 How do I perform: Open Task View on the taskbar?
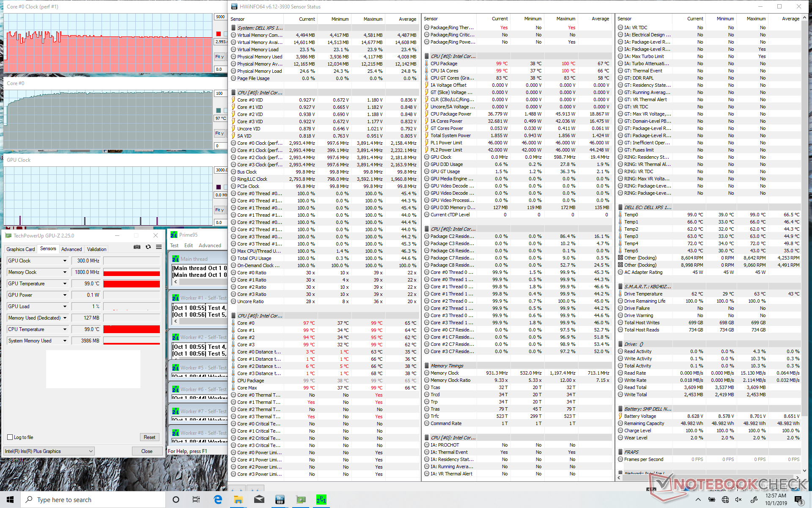[x=196, y=500]
